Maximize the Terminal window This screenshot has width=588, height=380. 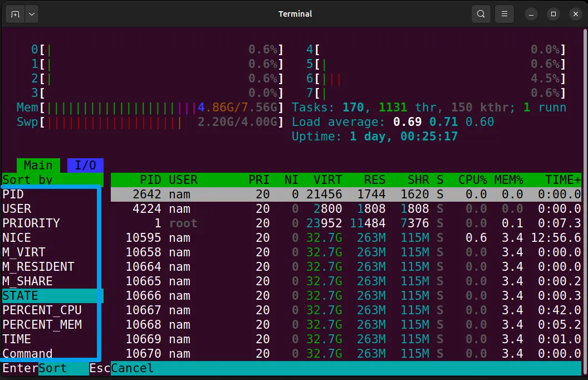553,14
